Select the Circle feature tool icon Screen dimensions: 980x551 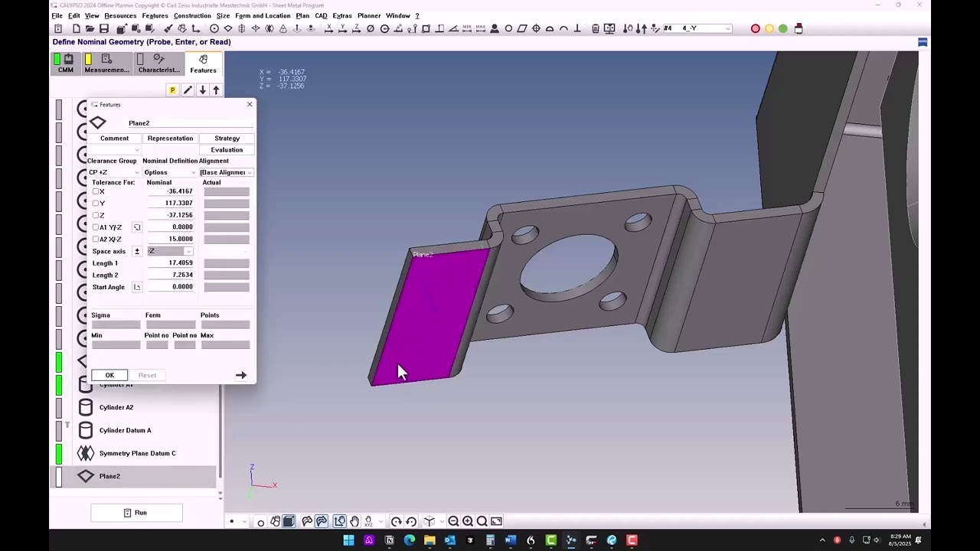click(x=214, y=29)
